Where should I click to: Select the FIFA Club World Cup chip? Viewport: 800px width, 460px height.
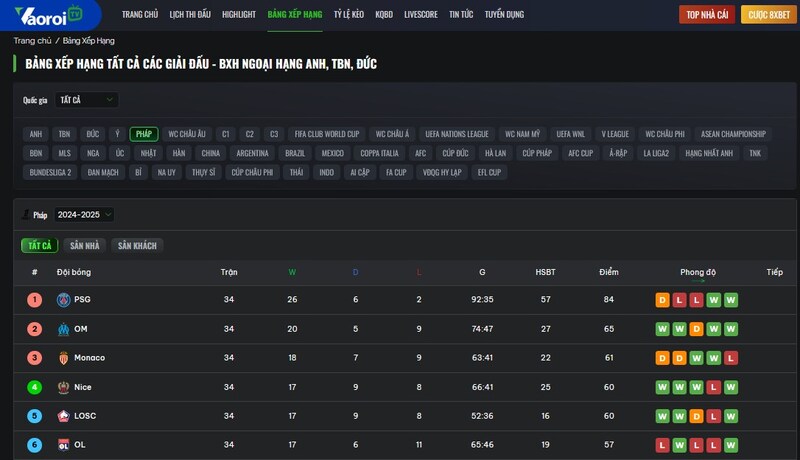[327, 134]
